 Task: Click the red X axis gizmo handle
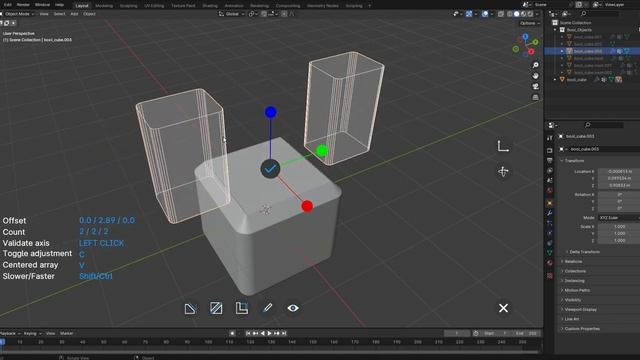pos(307,206)
